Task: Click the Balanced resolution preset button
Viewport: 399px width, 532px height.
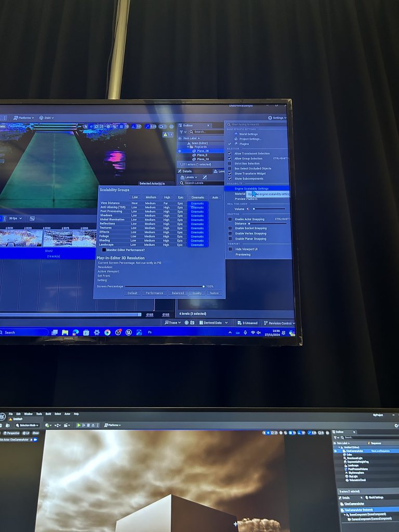Action: (178, 293)
